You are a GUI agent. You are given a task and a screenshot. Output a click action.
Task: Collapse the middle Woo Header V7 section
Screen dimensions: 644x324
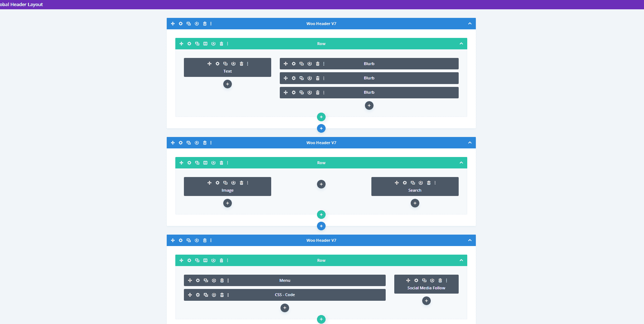coord(470,143)
